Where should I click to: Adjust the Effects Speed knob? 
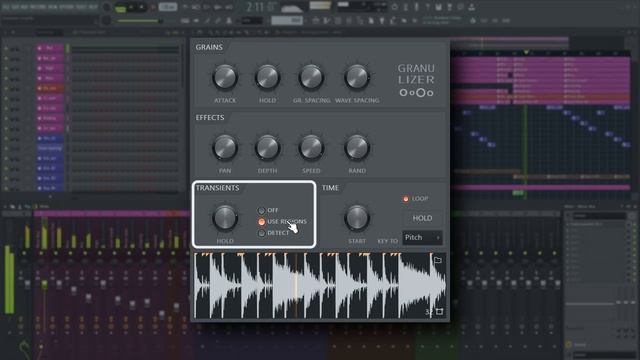point(311,147)
